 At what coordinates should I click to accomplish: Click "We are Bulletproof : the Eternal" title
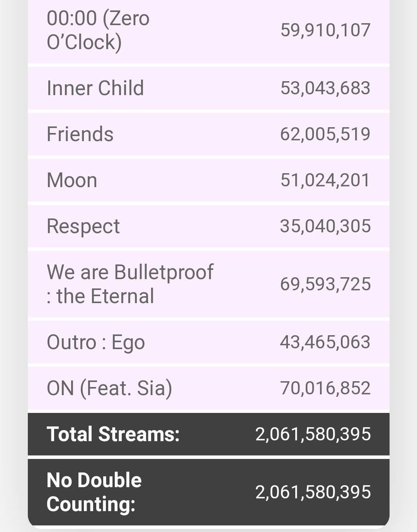click(x=130, y=284)
